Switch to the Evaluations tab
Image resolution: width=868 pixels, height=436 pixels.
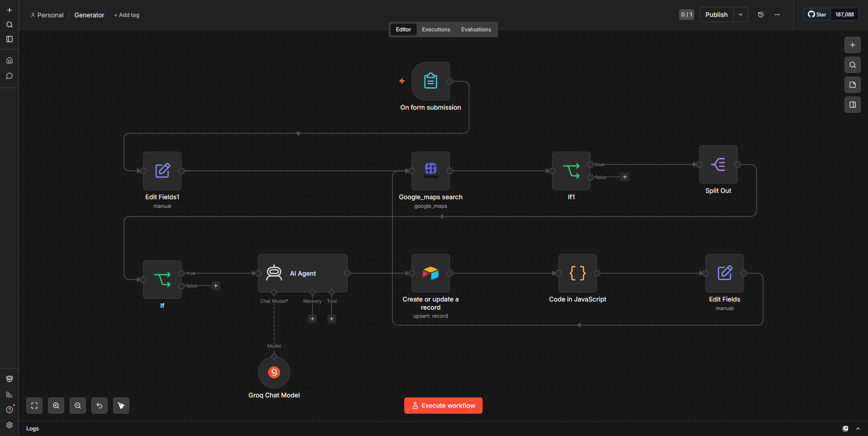pyautogui.click(x=476, y=29)
